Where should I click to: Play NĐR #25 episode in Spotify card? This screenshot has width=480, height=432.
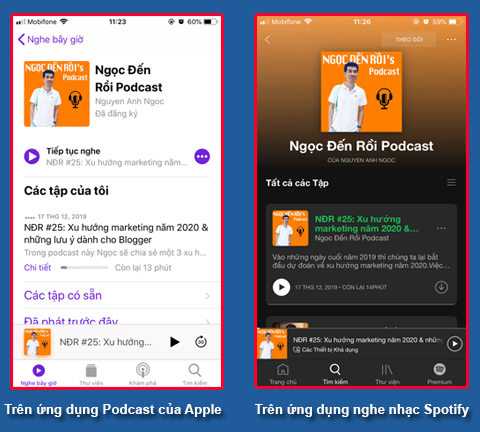[x=281, y=287]
